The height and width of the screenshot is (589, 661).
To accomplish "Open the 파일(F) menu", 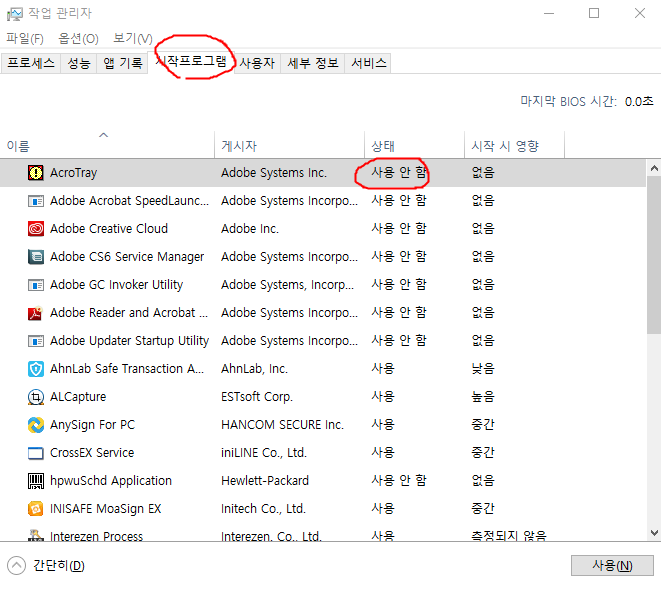I will [x=25, y=38].
